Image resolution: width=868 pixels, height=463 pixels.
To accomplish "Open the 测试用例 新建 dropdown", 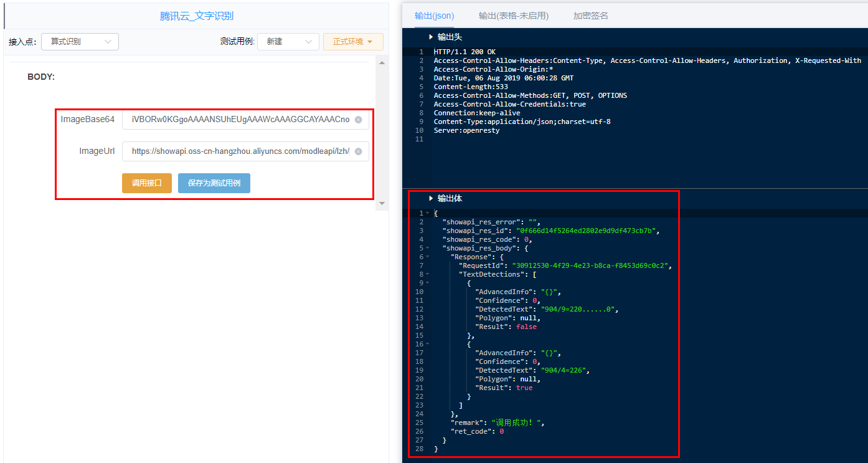I will [288, 42].
